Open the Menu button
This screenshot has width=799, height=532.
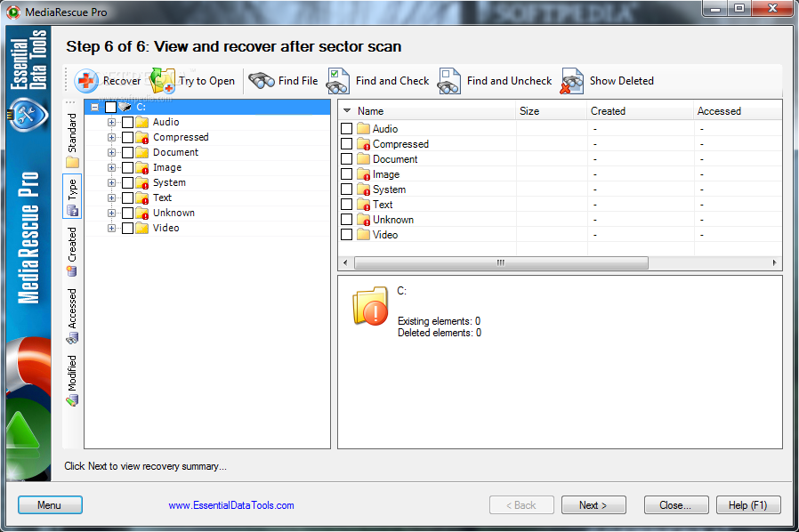(x=50, y=505)
